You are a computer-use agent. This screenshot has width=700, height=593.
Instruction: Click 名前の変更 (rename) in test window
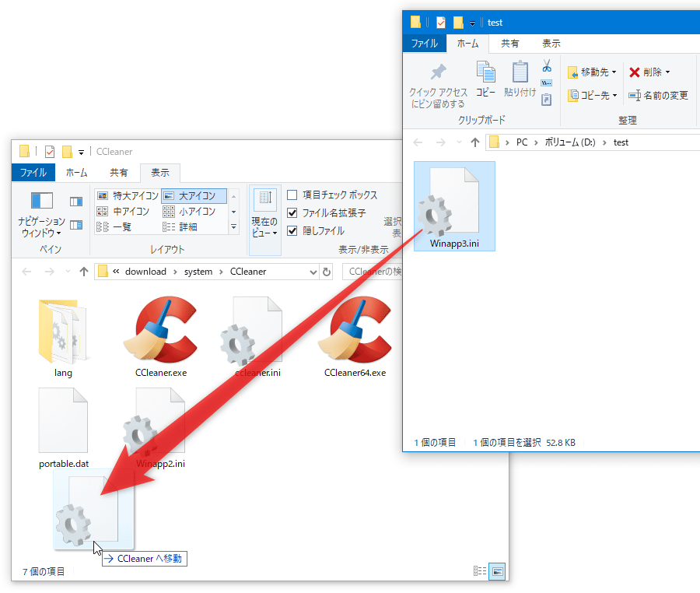659,95
